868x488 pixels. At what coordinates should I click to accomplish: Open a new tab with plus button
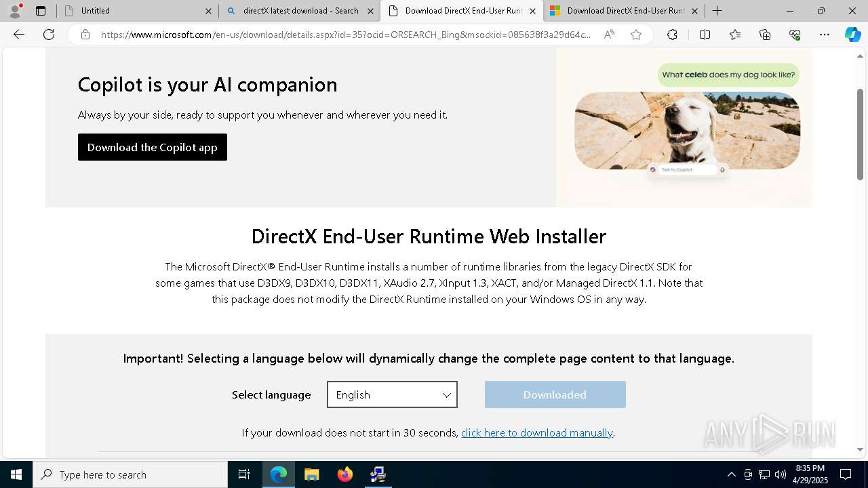(x=717, y=11)
